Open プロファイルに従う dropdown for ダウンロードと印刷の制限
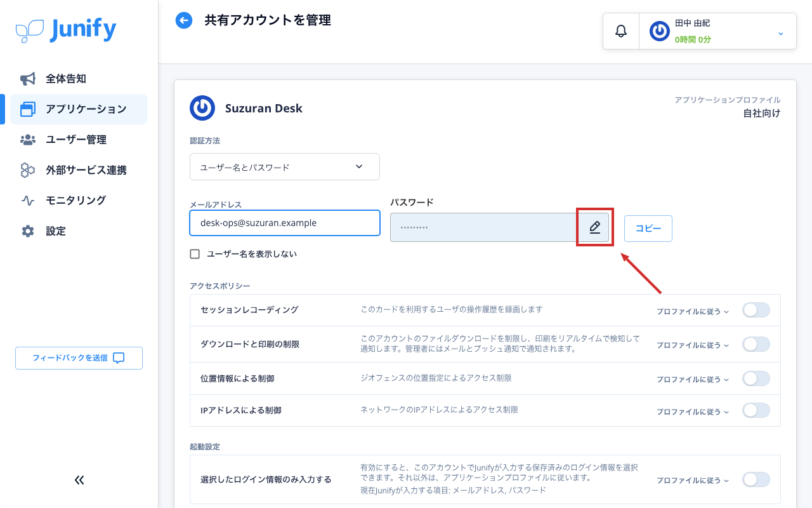The width and height of the screenshot is (812, 508). click(x=693, y=345)
